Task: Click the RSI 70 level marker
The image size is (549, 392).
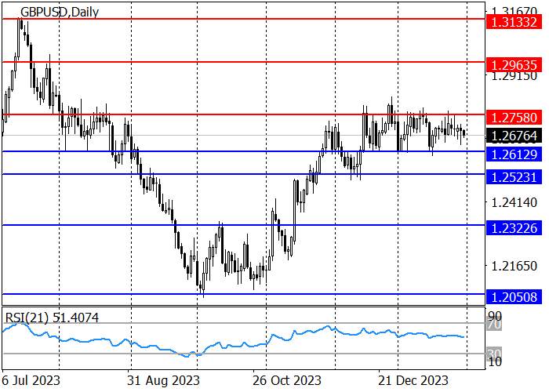Action: pos(495,325)
